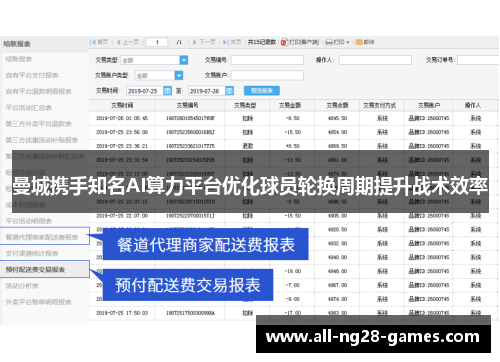Viewport: 500px width, 362px height.
Task: Focus the 操作人 input field
Action: [x=375, y=60]
